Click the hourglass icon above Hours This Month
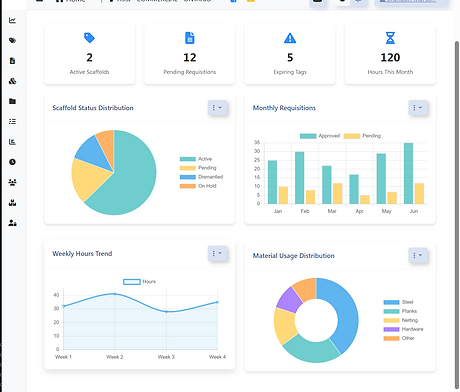 (x=390, y=38)
